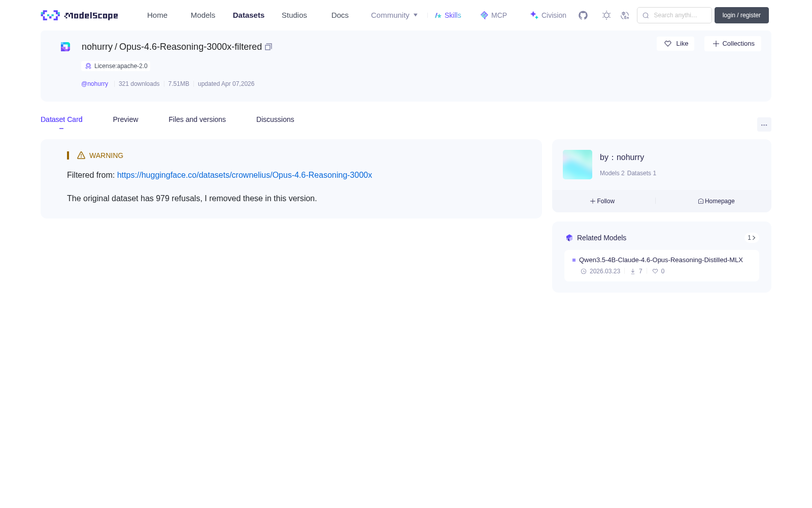The height and width of the screenshot is (508, 812).
Task: Open the Docs menu item
Action: tap(340, 15)
